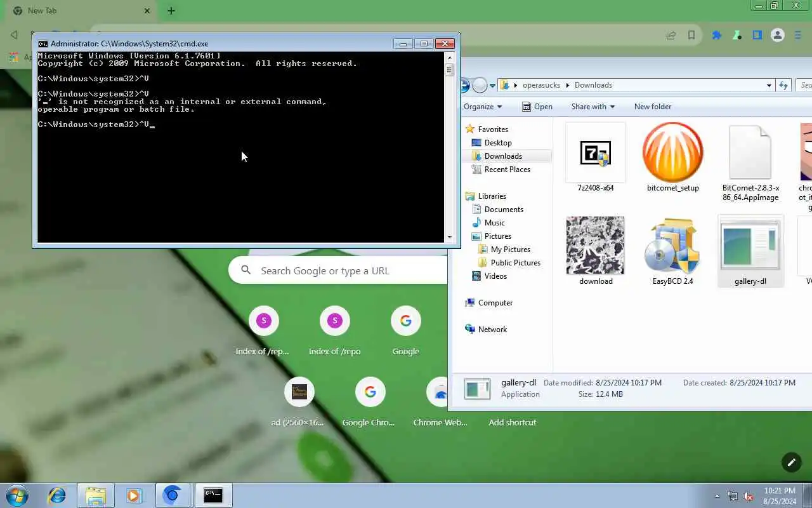Click Customize Chrome pencil button
This screenshot has height=508, width=812.
point(791,462)
